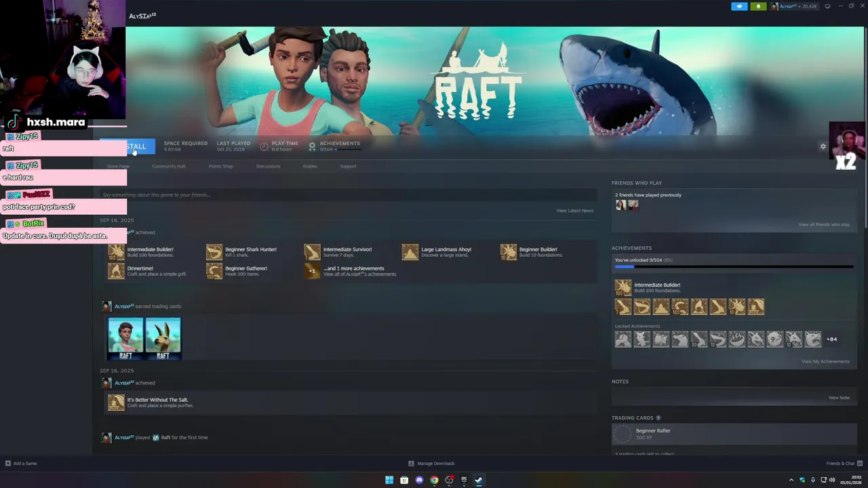The width and height of the screenshot is (868, 488).
Task: Click the 'Space Required 6.63 GB' text
Action: tap(185, 146)
